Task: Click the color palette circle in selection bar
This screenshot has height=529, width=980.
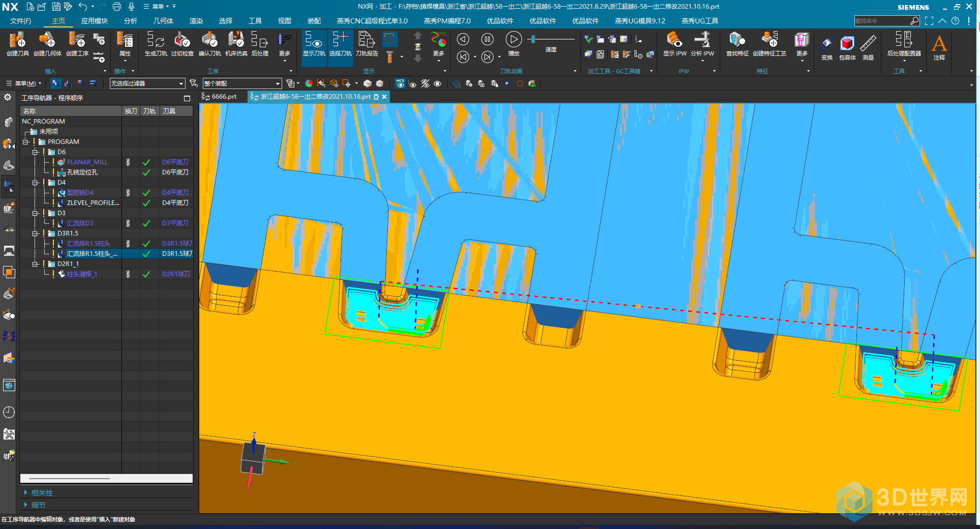Action: click(x=309, y=83)
